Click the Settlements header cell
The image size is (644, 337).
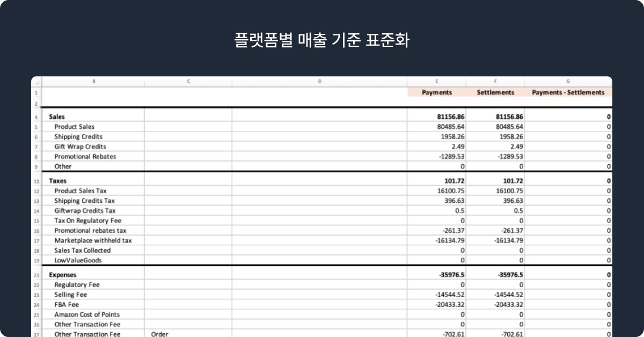pos(495,92)
